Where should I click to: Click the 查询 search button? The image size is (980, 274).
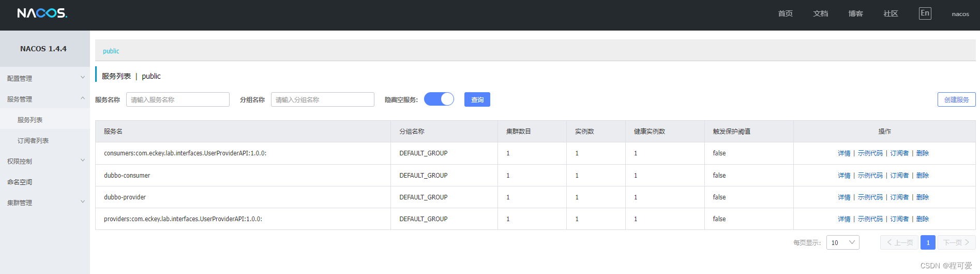477,99
